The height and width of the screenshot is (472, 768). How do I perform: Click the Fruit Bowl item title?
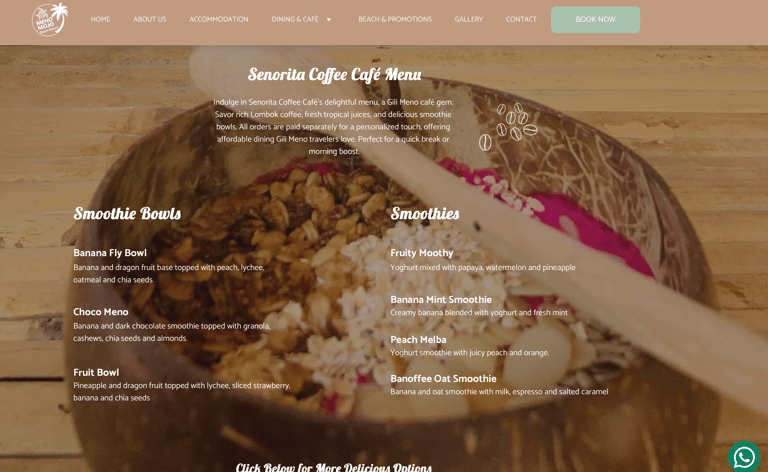(x=96, y=372)
